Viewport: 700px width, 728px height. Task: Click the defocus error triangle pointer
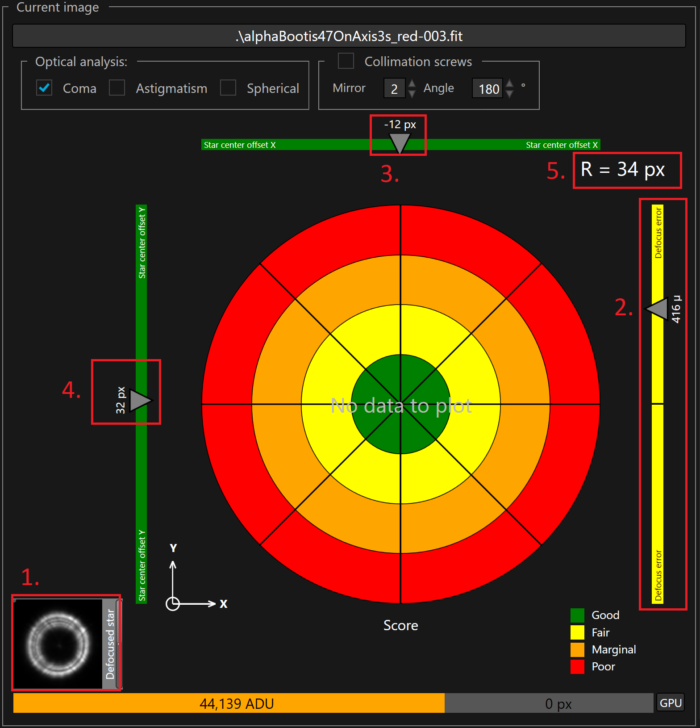tap(657, 309)
